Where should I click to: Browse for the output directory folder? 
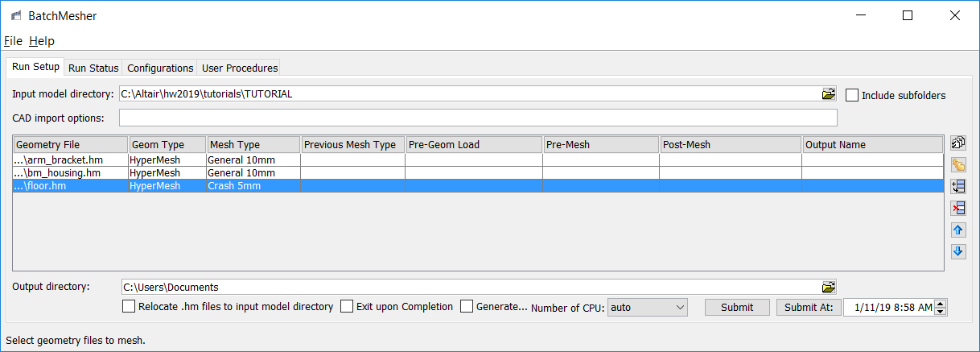829,287
